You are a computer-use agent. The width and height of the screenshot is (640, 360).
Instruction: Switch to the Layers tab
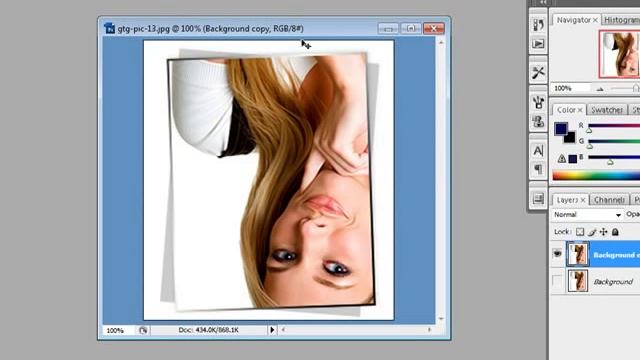(567, 200)
